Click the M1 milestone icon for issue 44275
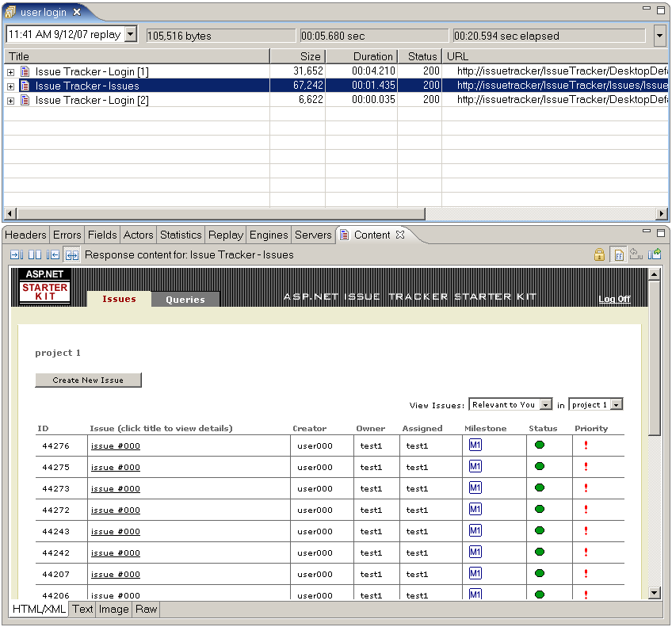672x627 pixels. [475, 467]
